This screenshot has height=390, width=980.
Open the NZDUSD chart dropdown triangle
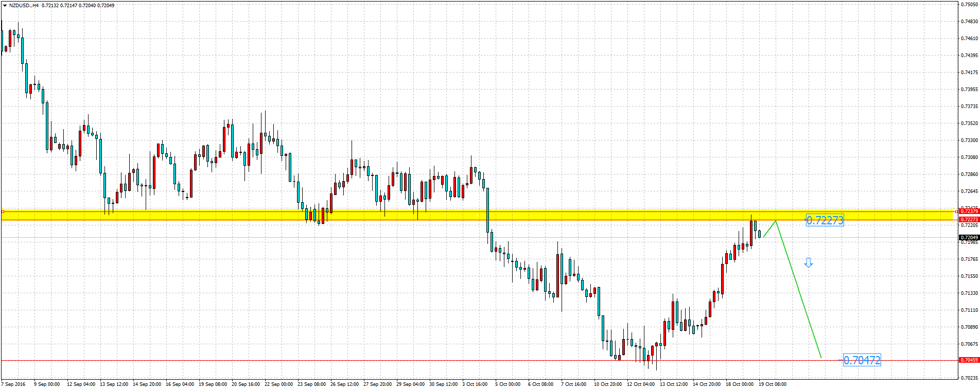(5, 5)
